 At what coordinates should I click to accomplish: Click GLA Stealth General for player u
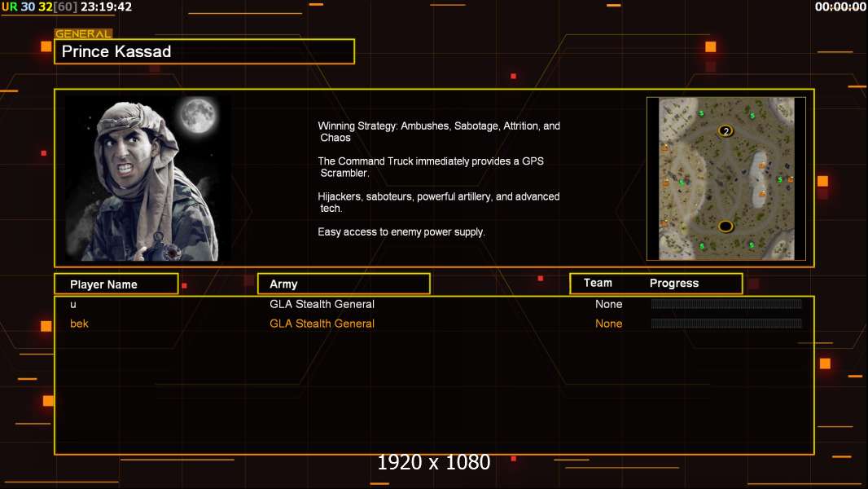[x=322, y=304]
